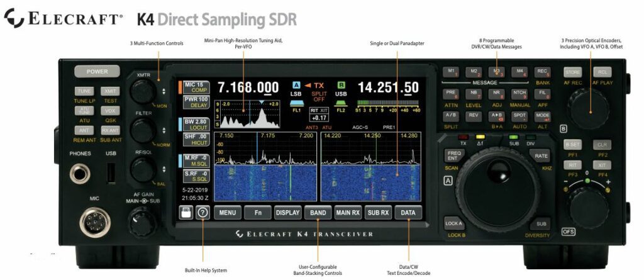Tap the MAIN RX soft button
Viewport: 644px width, 280px height.
(348, 213)
